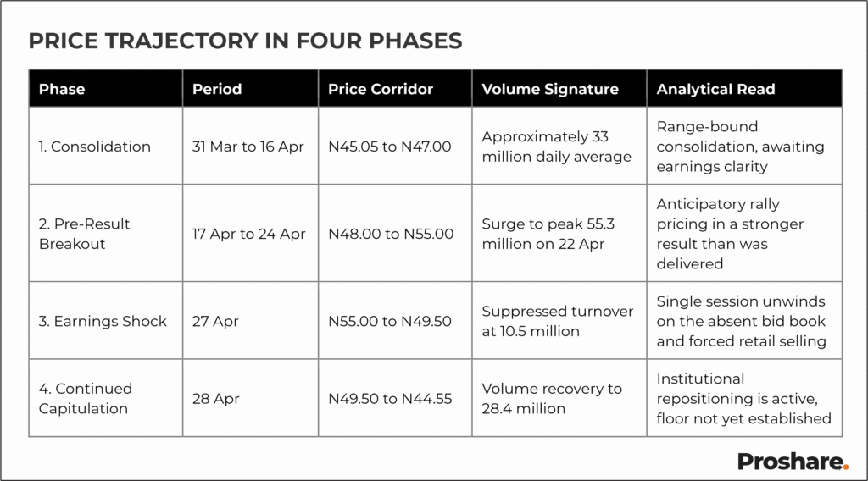Image resolution: width=868 pixels, height=481 pixels.
Task: Click the Phase column header
Action: [62, 89]
